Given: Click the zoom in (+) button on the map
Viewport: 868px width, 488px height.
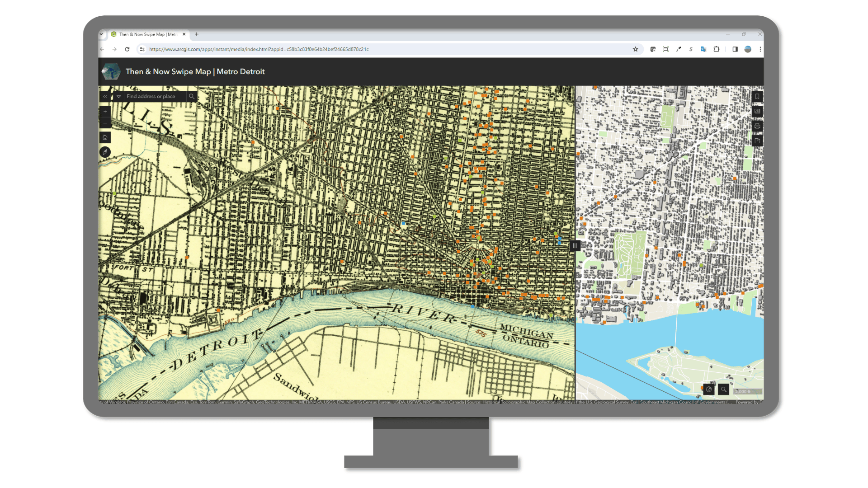Looking at the screenshot, I should coord(105,112).
